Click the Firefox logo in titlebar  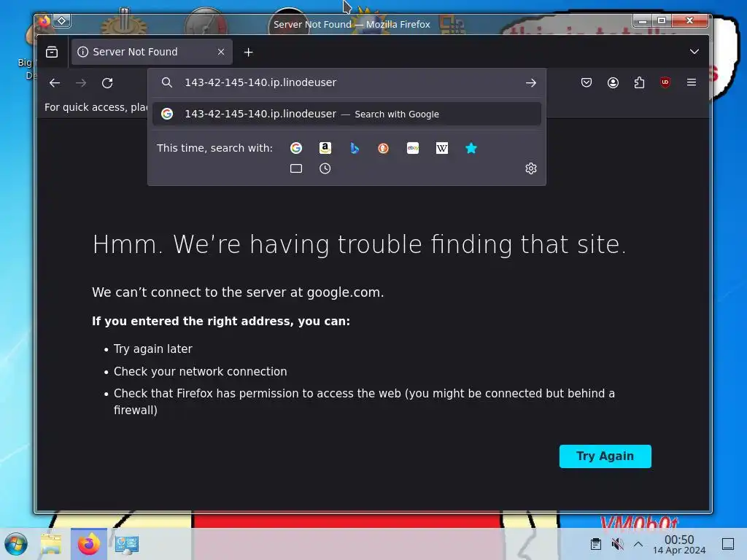coord(44,21)
